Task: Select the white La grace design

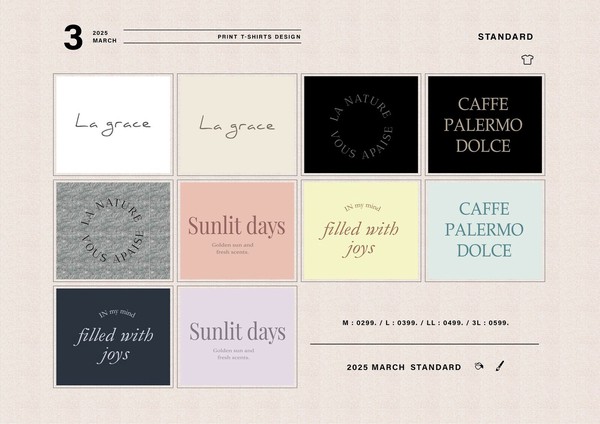Action: pyautogui.click(x=113, y=124)
